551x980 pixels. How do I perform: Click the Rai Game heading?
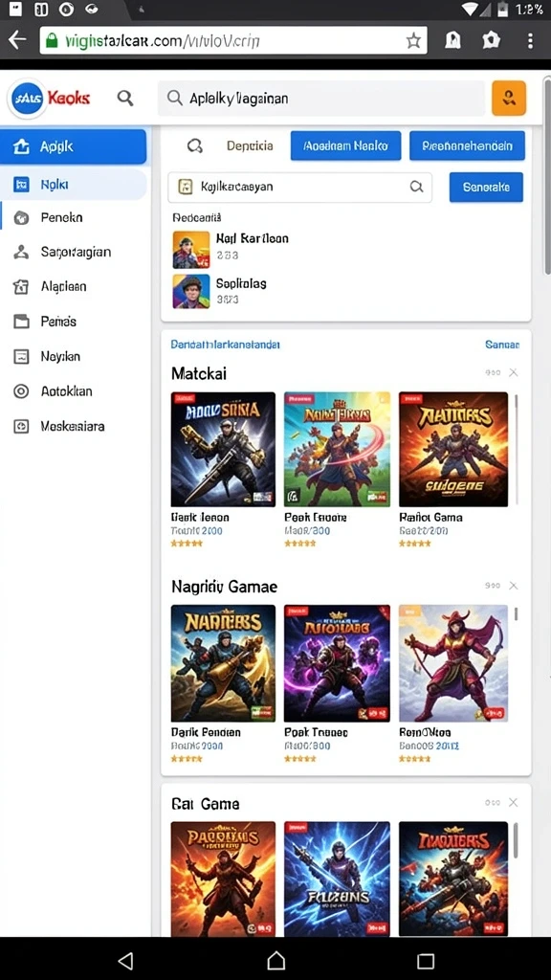point(206,804)
